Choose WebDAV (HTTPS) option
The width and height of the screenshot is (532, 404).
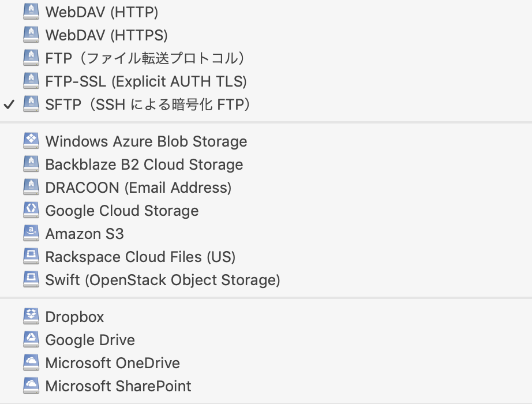(106, 35)
